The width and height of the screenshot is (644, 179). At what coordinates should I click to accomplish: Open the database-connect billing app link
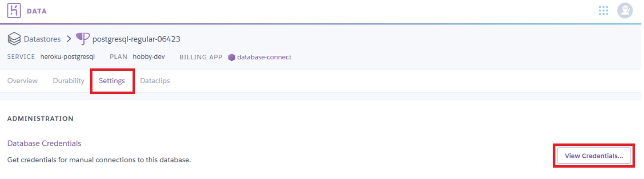click(x=264, y=57)
